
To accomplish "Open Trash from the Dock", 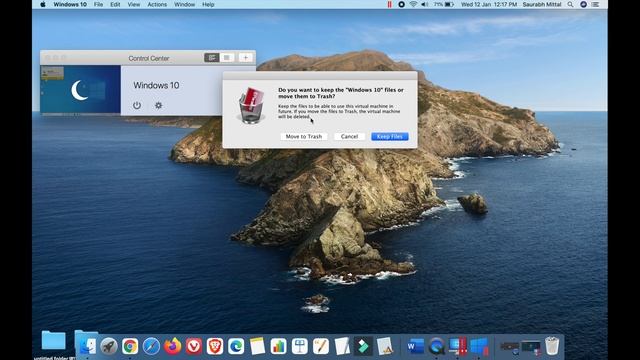I will 552,346.
